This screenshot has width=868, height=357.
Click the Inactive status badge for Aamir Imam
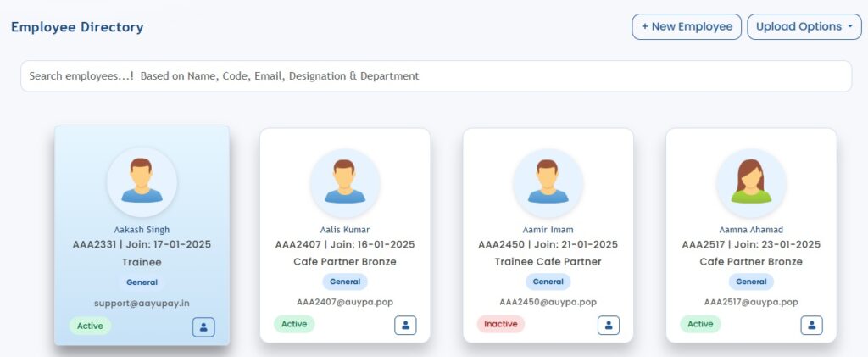[x=501, y=324]
